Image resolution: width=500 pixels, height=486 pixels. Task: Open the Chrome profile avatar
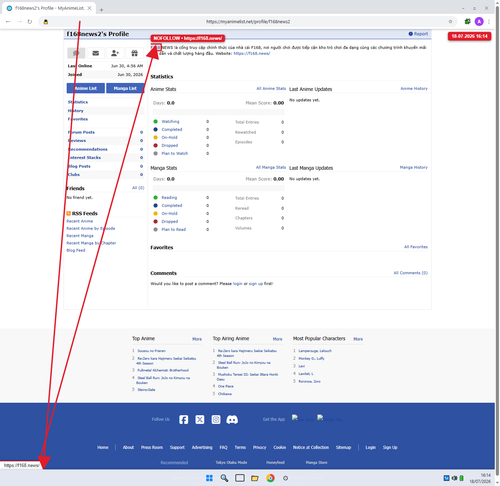pos(479,21)
